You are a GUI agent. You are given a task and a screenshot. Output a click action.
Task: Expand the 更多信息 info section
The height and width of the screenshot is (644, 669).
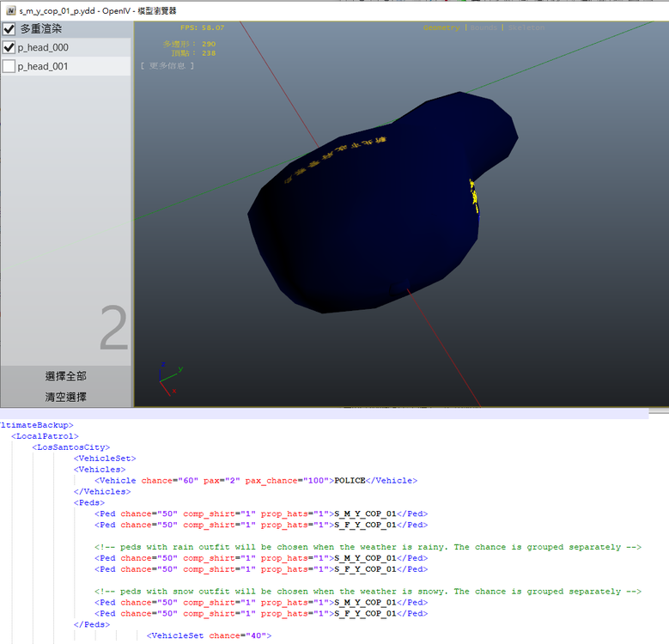(167, 65)
